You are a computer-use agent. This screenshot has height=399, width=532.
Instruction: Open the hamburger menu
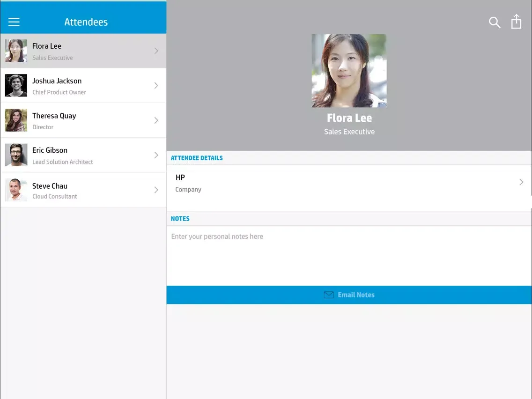click(x=14, y=22)
